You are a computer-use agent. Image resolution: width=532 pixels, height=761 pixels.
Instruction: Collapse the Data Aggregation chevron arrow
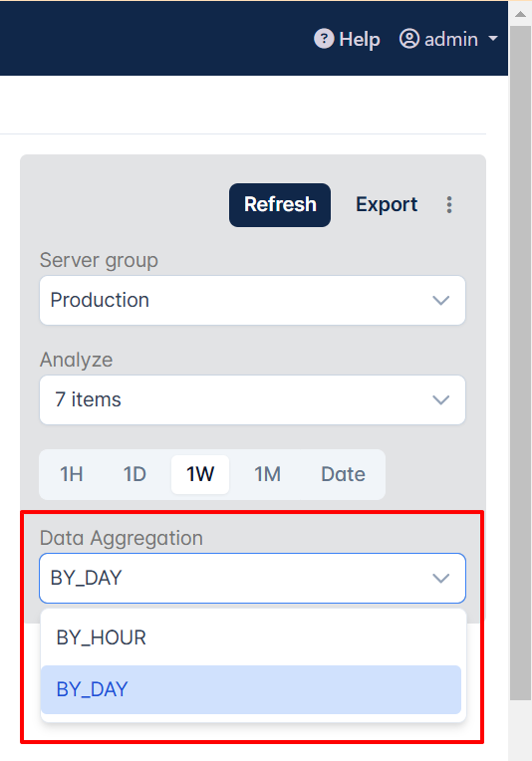tap(440, 578)
